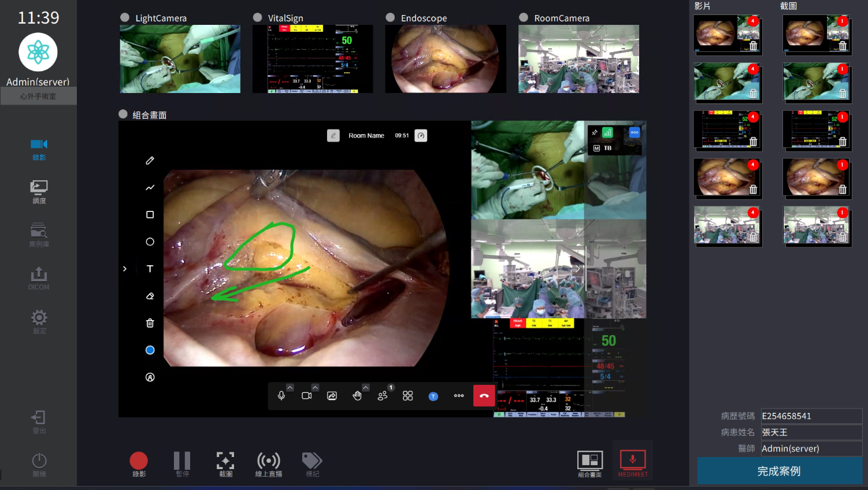Image resolution: width=868 pixels, height=490 pixels.
Task: Expand camera options arrow in call bar
Action: tap(315, 388)
